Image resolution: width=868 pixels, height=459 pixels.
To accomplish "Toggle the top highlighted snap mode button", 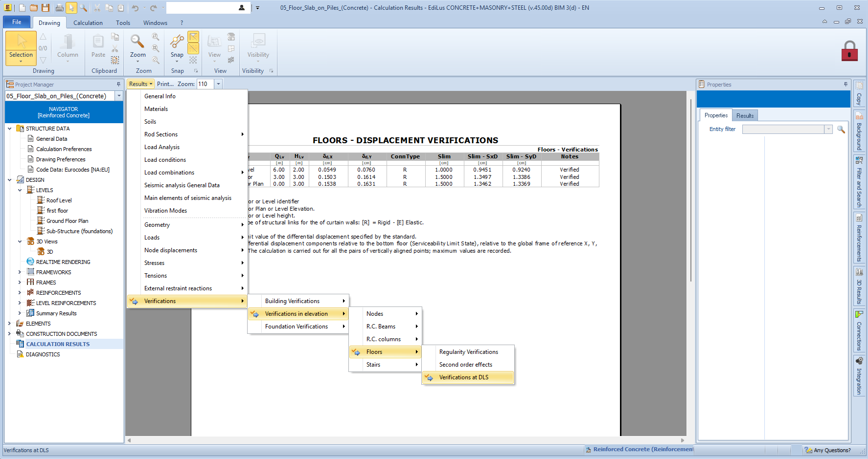I will (194, 37).
